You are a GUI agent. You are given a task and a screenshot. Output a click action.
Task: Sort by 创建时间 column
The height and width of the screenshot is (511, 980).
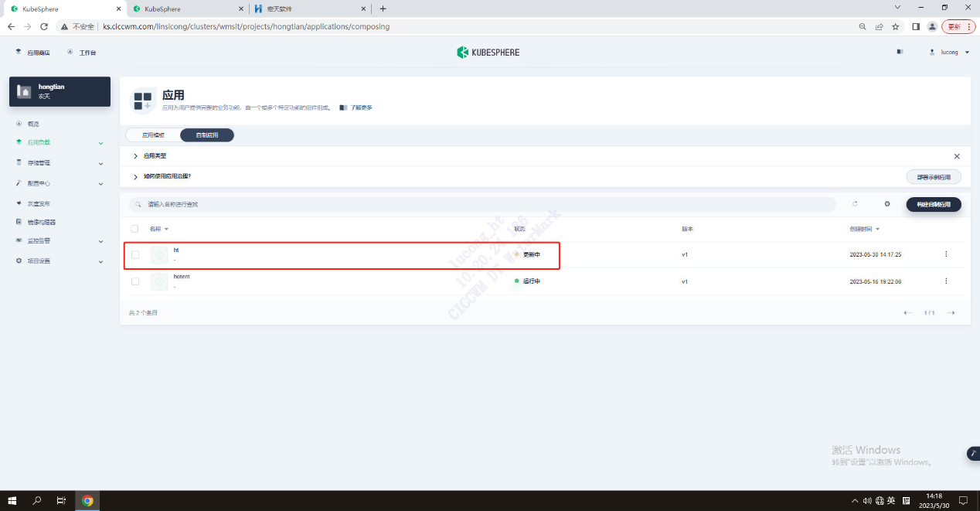click(865, 229)
